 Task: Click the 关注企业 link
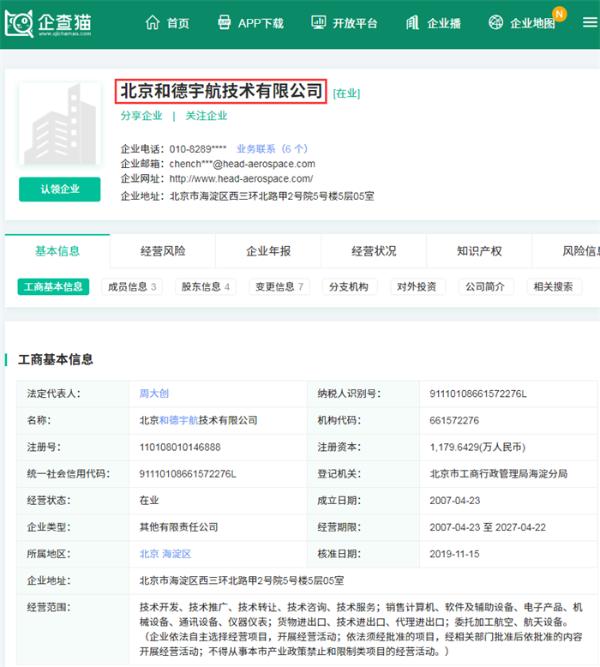tap(206, 116)
